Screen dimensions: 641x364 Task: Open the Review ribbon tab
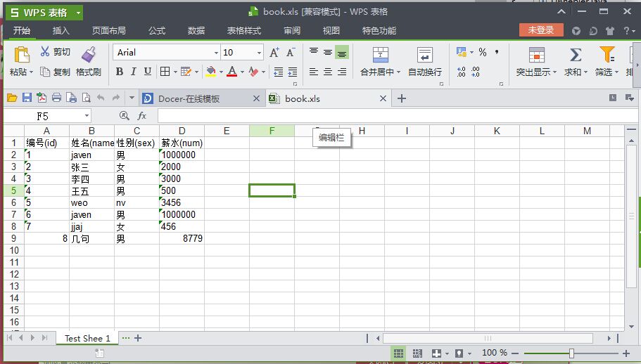coord(292,31)
